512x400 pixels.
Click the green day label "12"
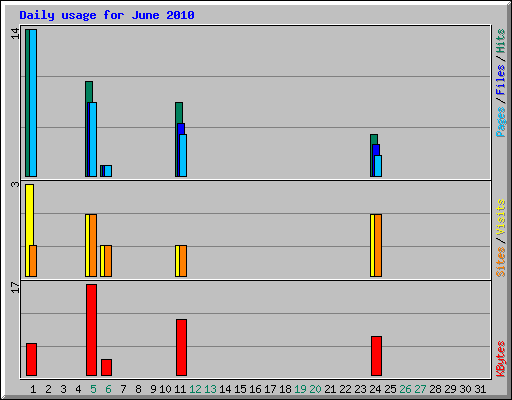(195, 389)
